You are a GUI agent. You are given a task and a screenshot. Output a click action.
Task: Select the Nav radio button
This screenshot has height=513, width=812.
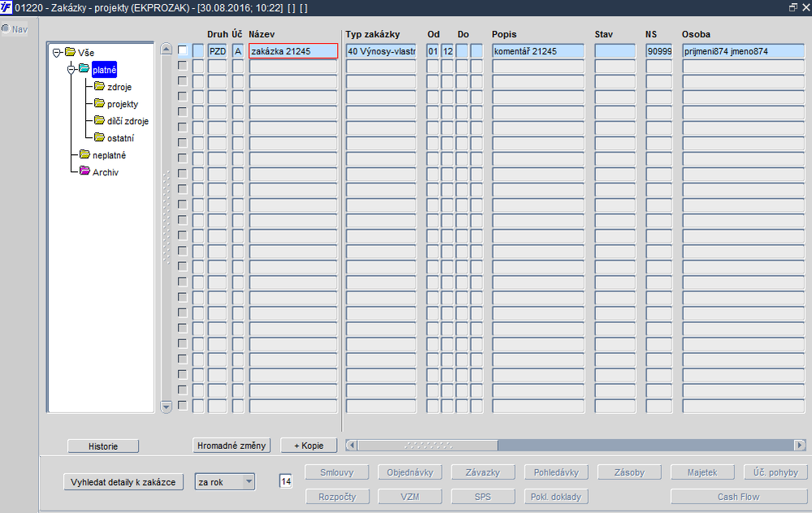(6, 29)
